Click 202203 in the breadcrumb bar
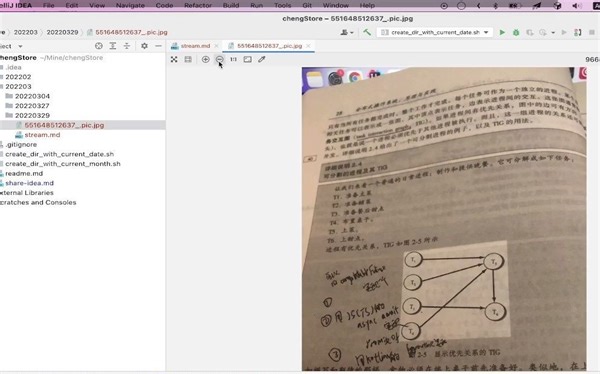The height and width of the screenshot is (374, 600). tap(26, 32)
